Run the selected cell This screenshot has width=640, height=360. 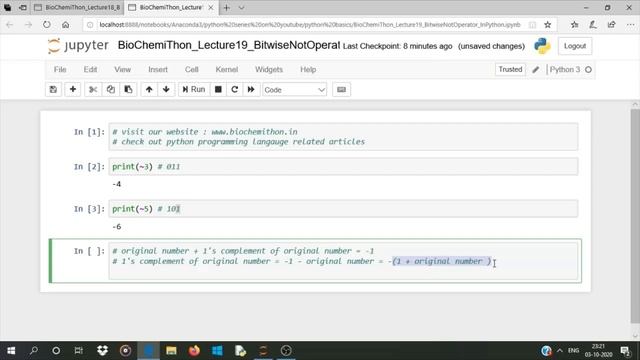click(193, 89)
